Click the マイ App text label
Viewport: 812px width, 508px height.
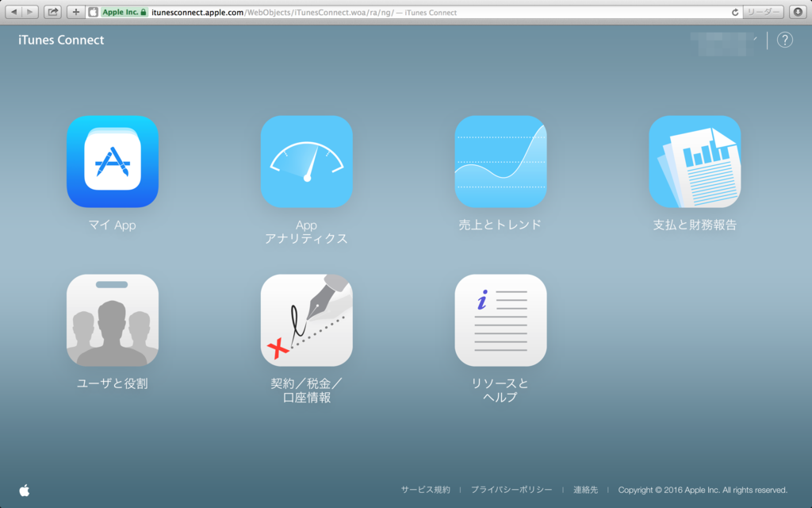[113, 225]
